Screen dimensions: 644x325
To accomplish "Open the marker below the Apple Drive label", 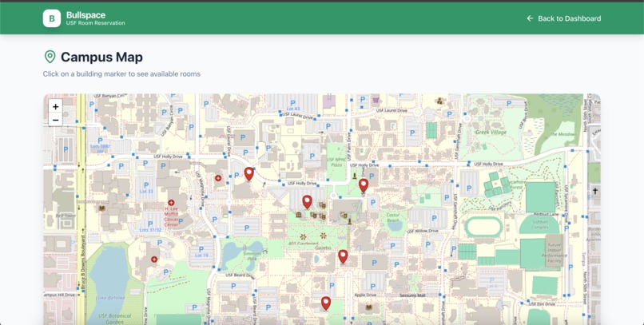I will (326, 303).
